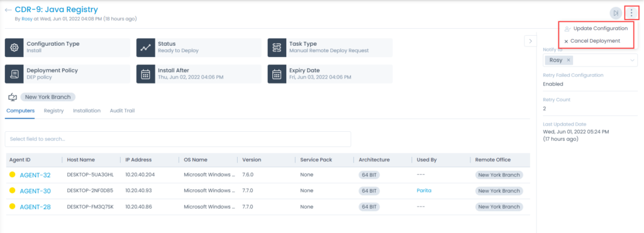Click the Configuration Type gear icon

[14, 48]
